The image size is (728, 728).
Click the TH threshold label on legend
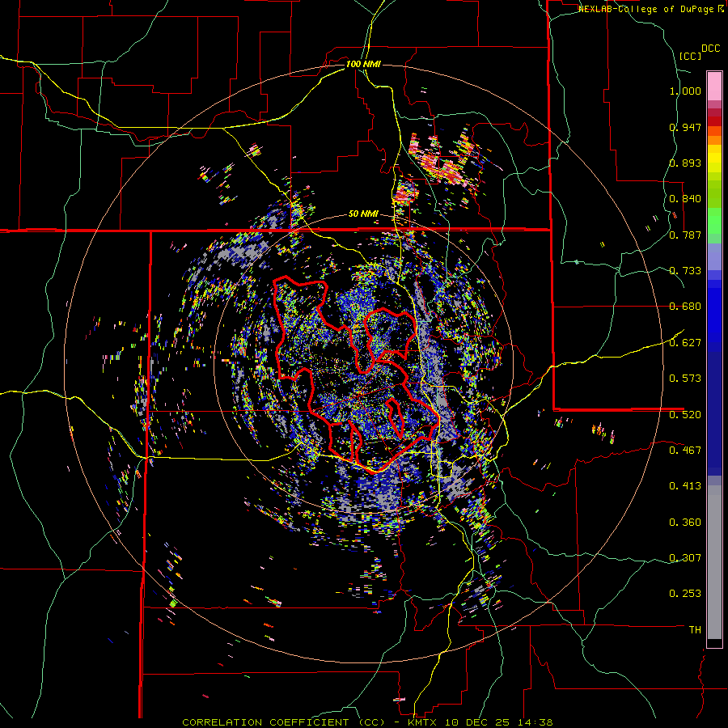click(x=695, y=630)
